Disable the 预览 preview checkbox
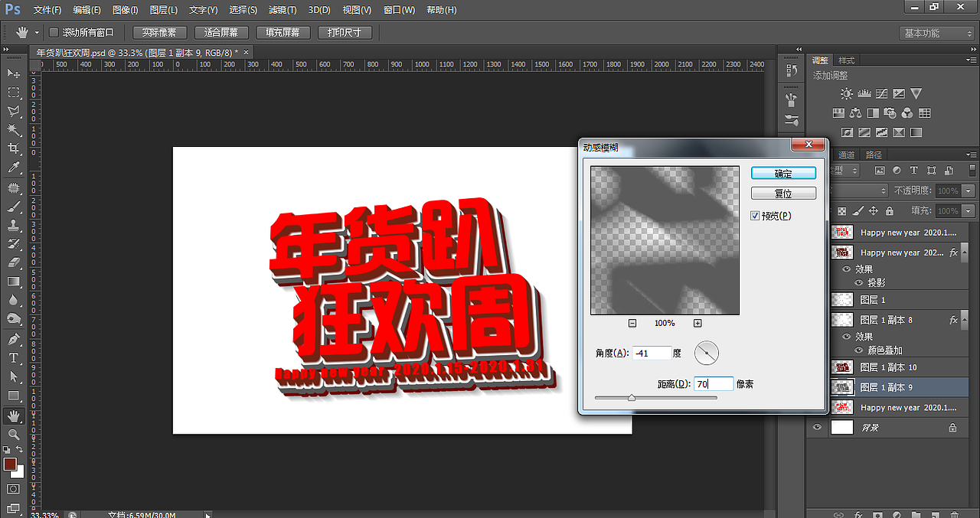The width and height of the screenshot is (980, 518). click(756, 215)
